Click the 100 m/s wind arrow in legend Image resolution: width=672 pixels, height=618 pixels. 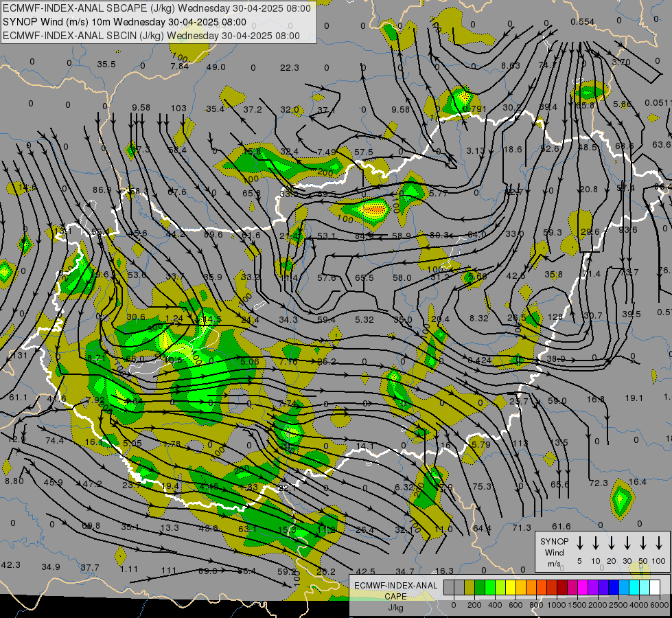point(659,543)
